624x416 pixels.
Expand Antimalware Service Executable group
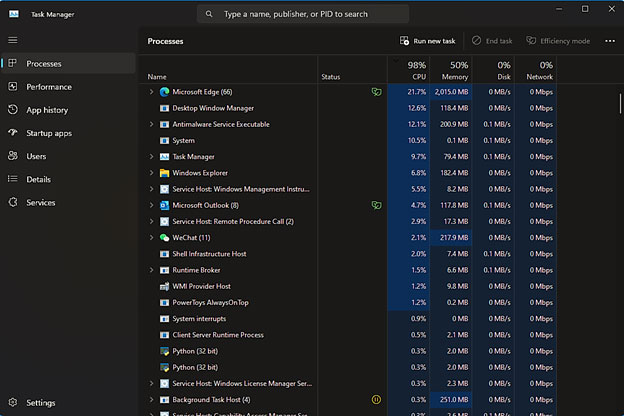click(x=151, y=125)
